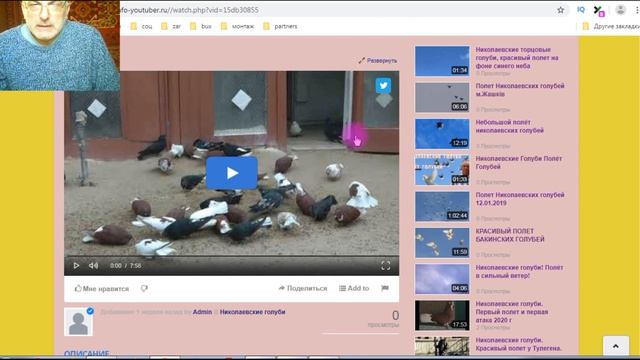This screenshot has height=360, width=640.
Task: Open video 'КРАСИВЫЙ ПОЛЕТ БАКИНСКИХ ГОЛУБЕЙ'
Action: [510, 235]
